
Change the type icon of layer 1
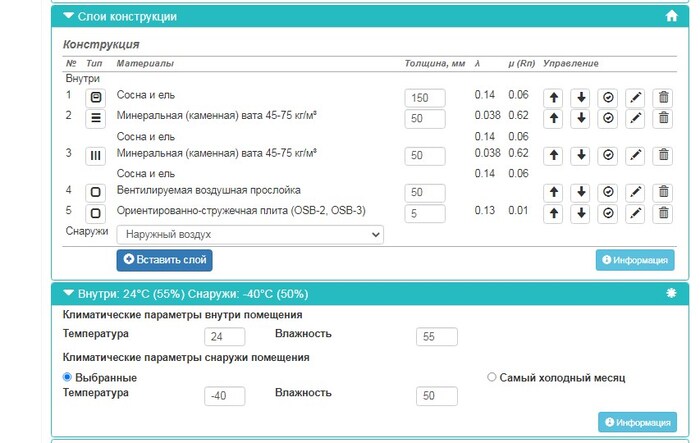coord(96,98)
